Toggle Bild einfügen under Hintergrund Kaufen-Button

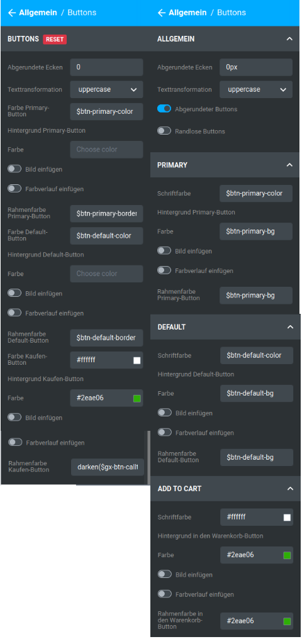click(x=14, y=418)
